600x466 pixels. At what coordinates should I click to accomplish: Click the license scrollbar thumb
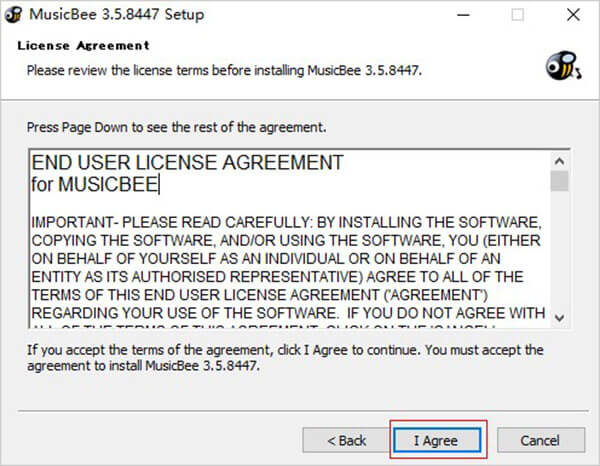559,181
